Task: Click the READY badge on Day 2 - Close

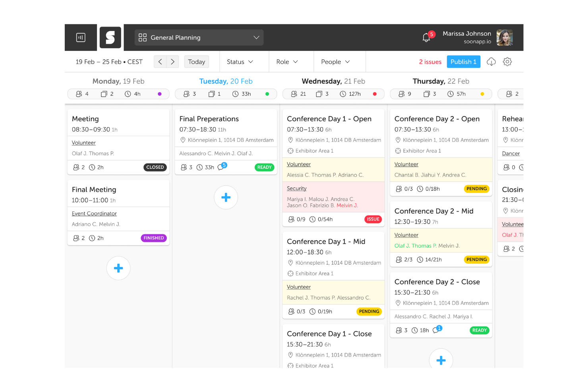Action: tap(480, 330)
